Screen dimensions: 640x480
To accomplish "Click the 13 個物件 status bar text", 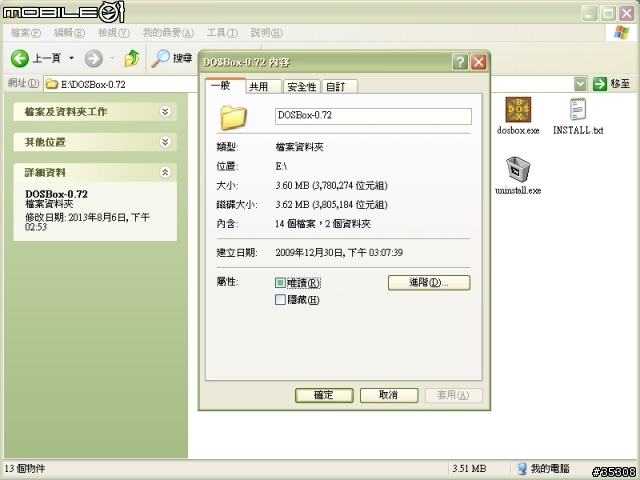I will tap(25, 469).
